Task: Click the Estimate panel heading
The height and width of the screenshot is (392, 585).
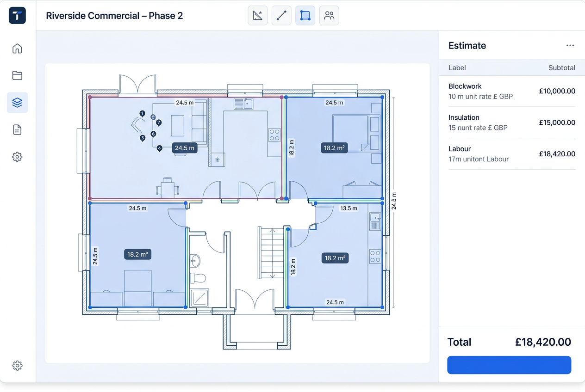Action: pos(467,45)
